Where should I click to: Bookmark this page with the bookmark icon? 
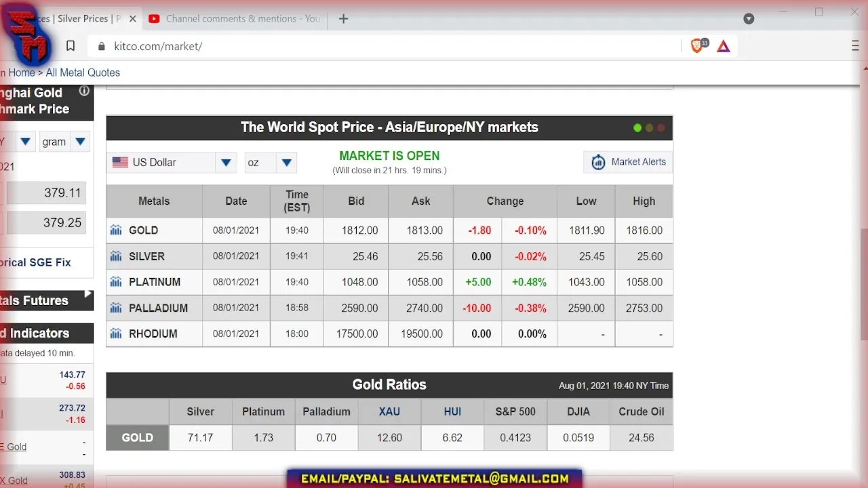click(71, 46)
